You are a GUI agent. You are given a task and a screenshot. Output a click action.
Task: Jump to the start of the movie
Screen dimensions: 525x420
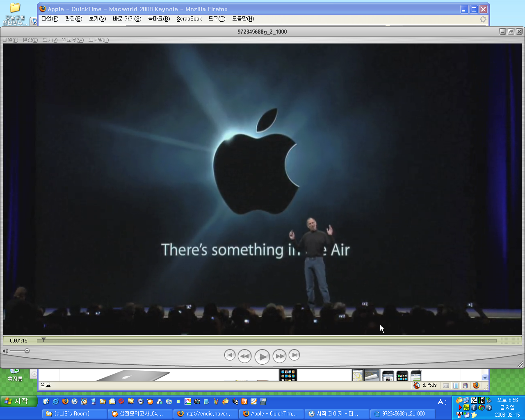230,355
